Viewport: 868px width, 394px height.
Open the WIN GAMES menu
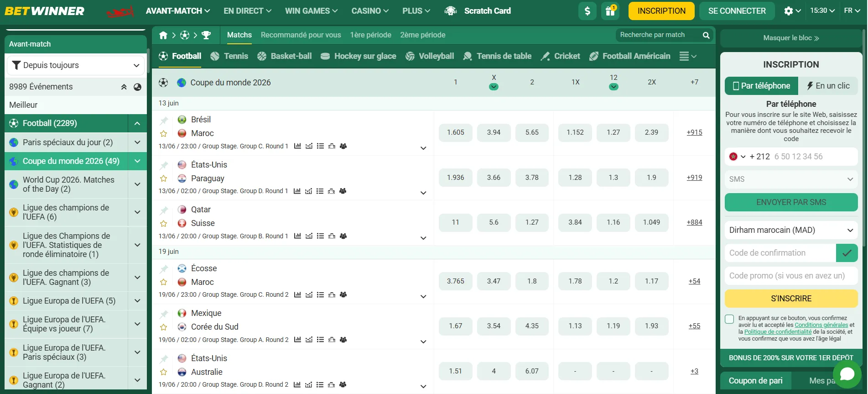(311, 11)
